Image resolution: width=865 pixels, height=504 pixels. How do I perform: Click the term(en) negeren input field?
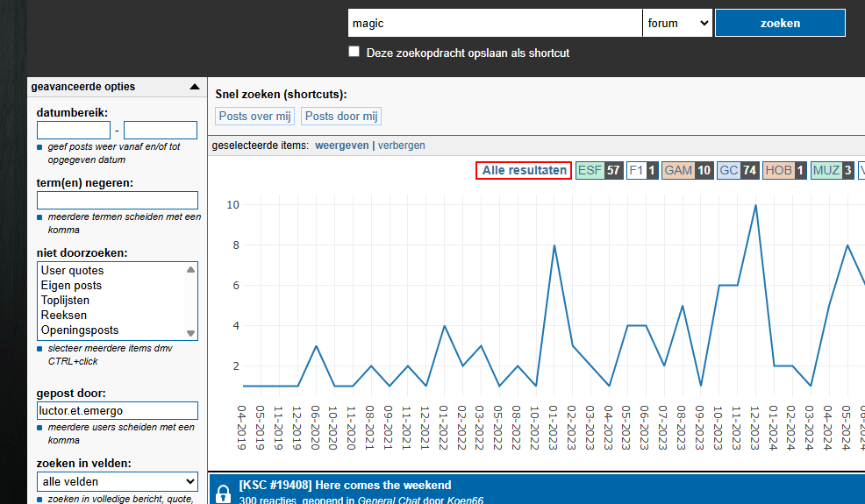tap(117, 200)
